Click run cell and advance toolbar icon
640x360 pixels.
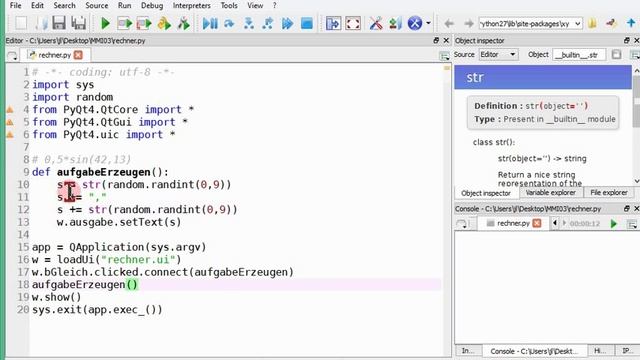click(x=144, y=23)
